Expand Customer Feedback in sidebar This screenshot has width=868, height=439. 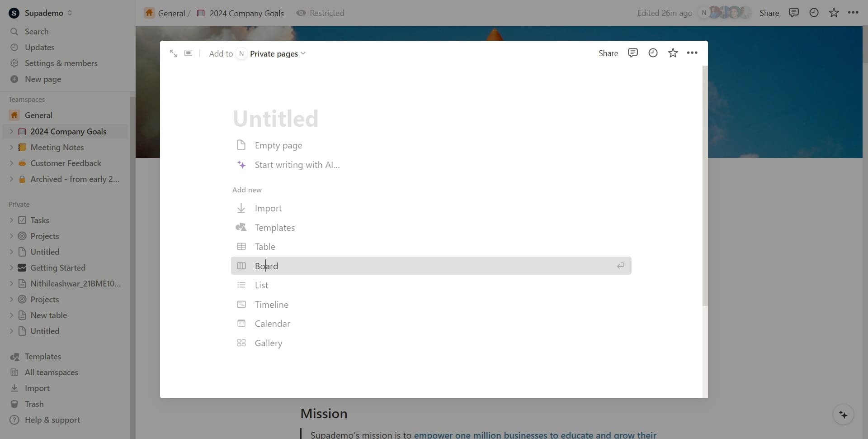[x=11, y=163]
